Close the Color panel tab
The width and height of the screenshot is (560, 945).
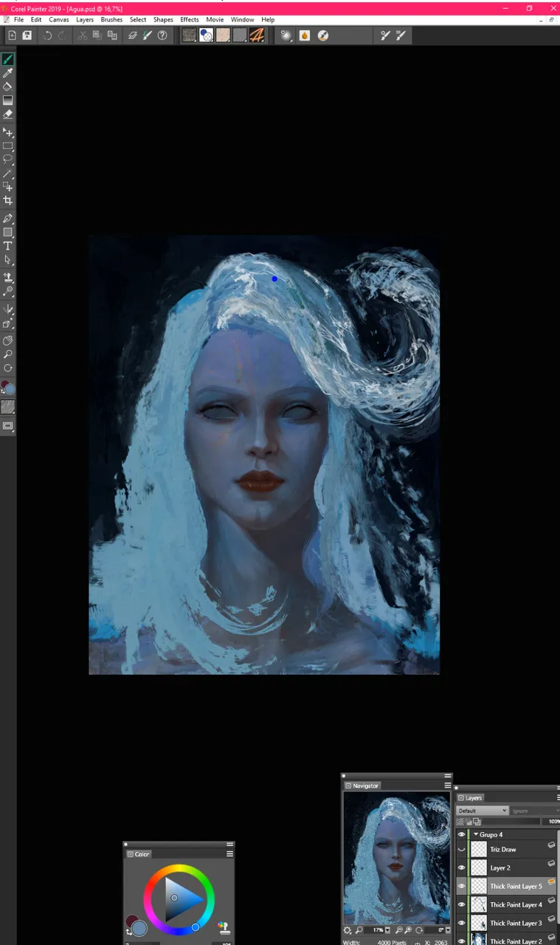click(x=131, y=854)
